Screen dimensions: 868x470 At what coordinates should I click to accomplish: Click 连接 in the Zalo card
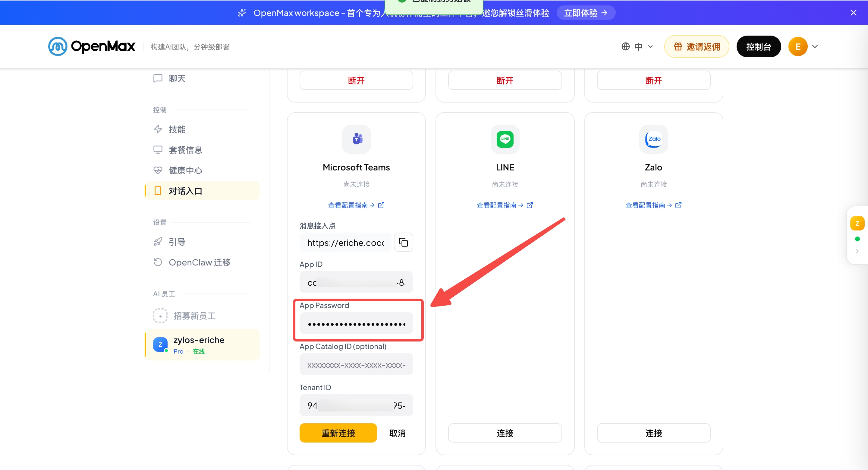tap(653, 433)
